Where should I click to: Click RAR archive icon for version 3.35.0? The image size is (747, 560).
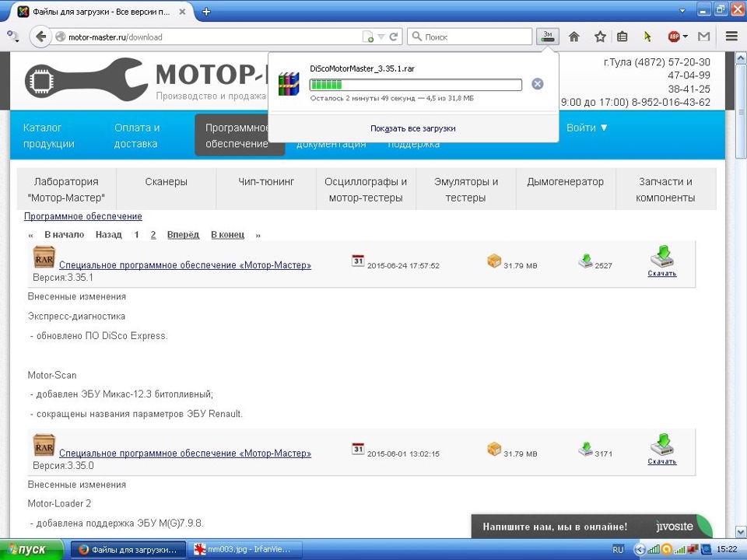click(44, 445)
